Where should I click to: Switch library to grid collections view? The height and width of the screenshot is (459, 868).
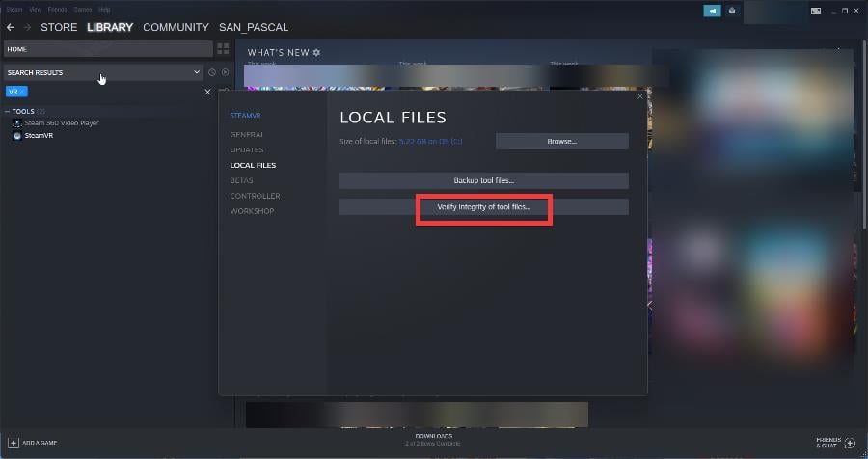pyautogui.click(x=223, y=49)
